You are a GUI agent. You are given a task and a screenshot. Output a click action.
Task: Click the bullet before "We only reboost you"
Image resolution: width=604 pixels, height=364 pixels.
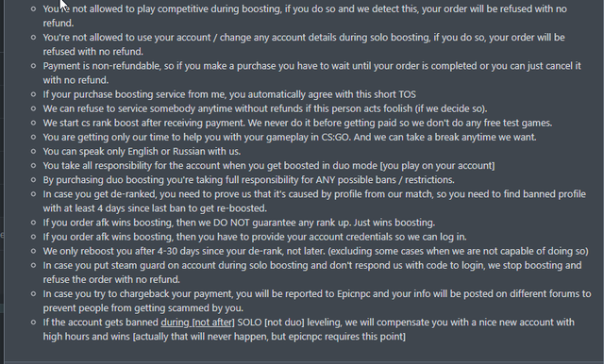[34, 251]
